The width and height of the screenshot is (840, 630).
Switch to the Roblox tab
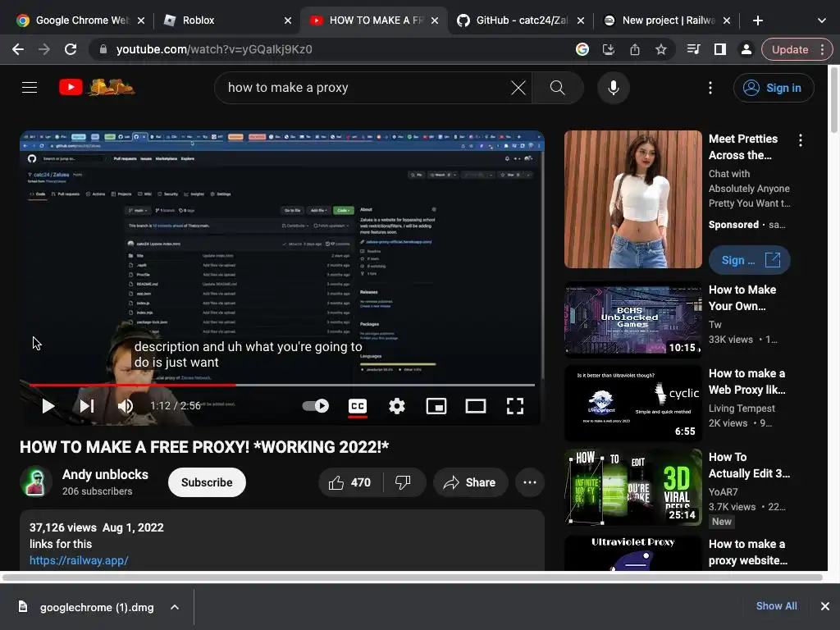coord(226,21)
